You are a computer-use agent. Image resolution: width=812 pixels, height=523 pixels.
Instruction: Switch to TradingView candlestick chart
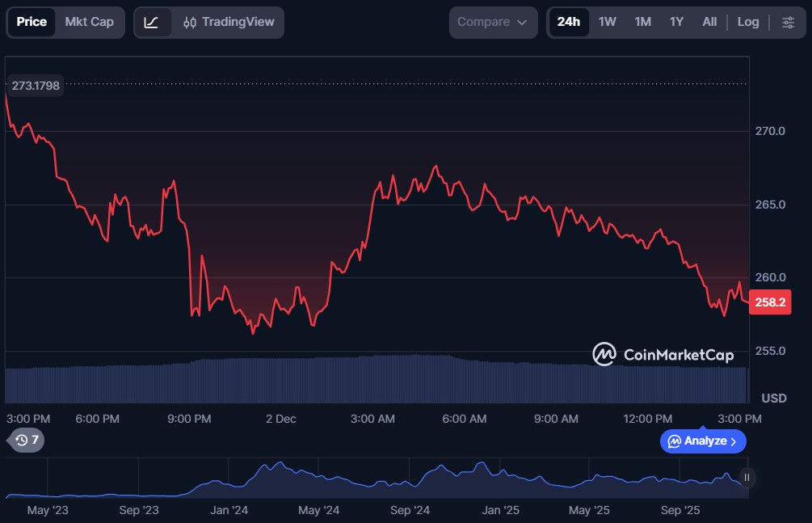coord(229,22)
